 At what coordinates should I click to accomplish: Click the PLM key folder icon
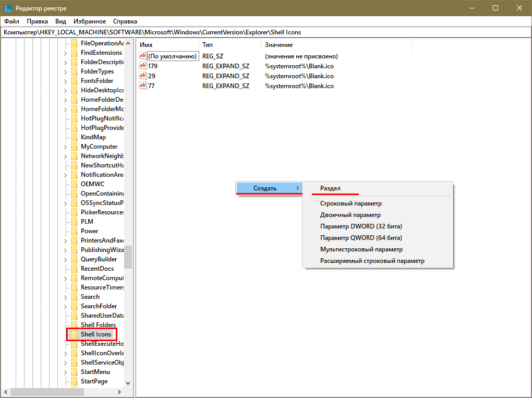click(x=74, y=222)
